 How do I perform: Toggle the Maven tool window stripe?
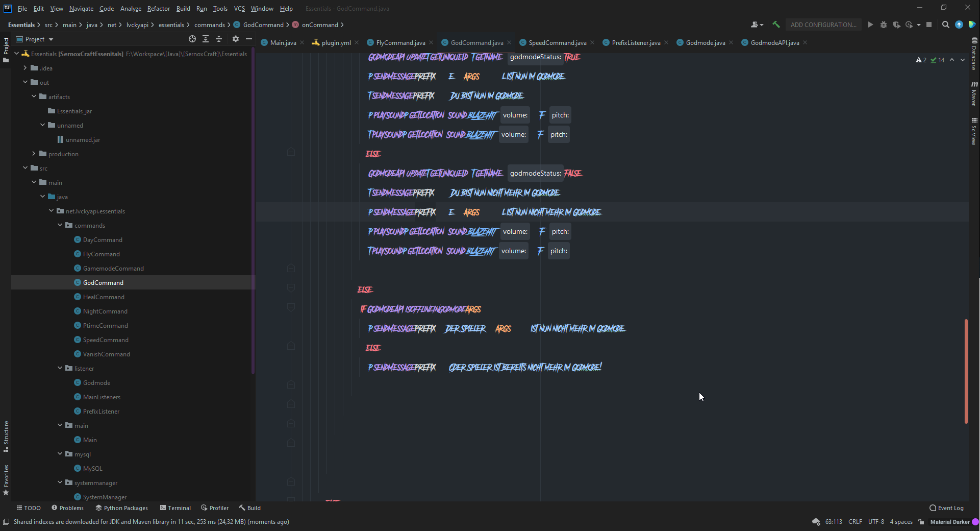click(x=974, y=94)
